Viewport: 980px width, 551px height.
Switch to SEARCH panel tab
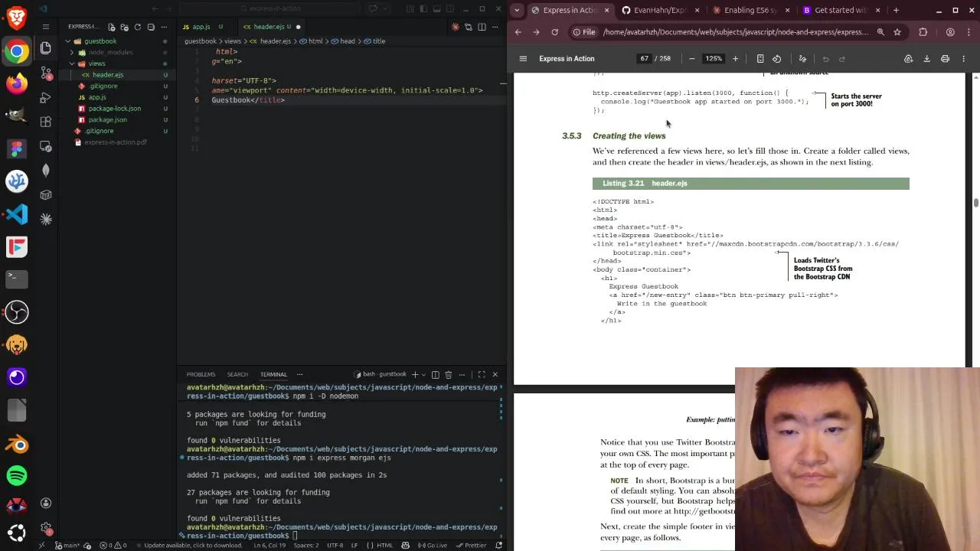(x=237, y=374)
